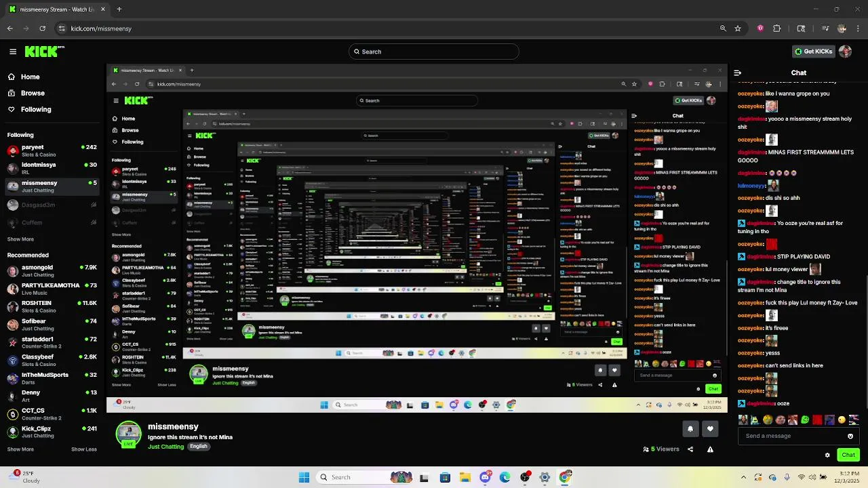Image resolution: width=868 pixels, height=488 pixels.
Task: Open asmongold recommended channel
Action: 52,271
